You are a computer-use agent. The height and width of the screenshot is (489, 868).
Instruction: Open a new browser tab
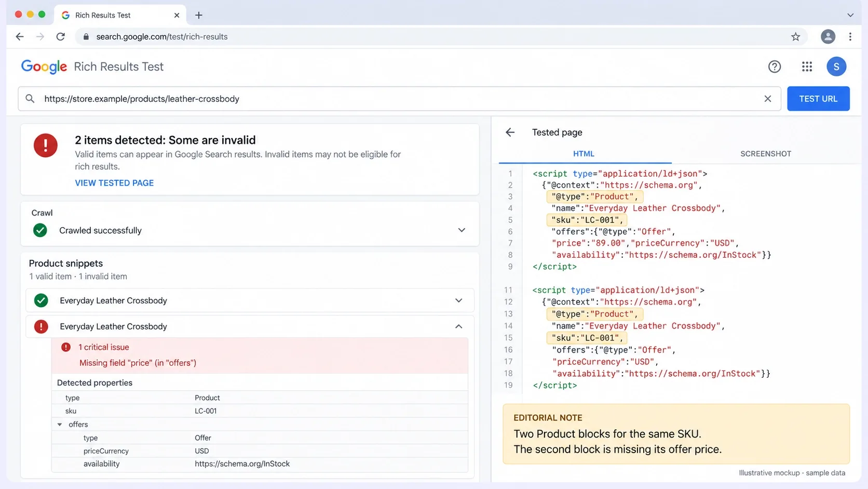click(x=199, y=15)
